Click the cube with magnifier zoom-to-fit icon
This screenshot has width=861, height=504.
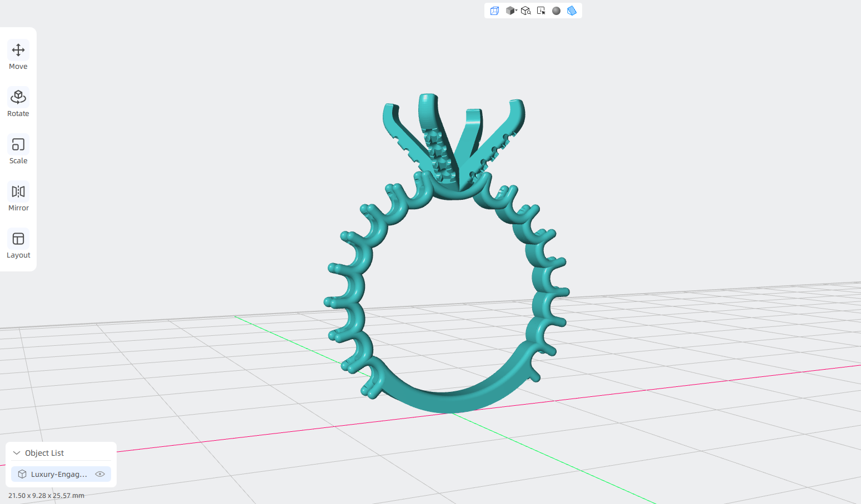pos(526,11)
